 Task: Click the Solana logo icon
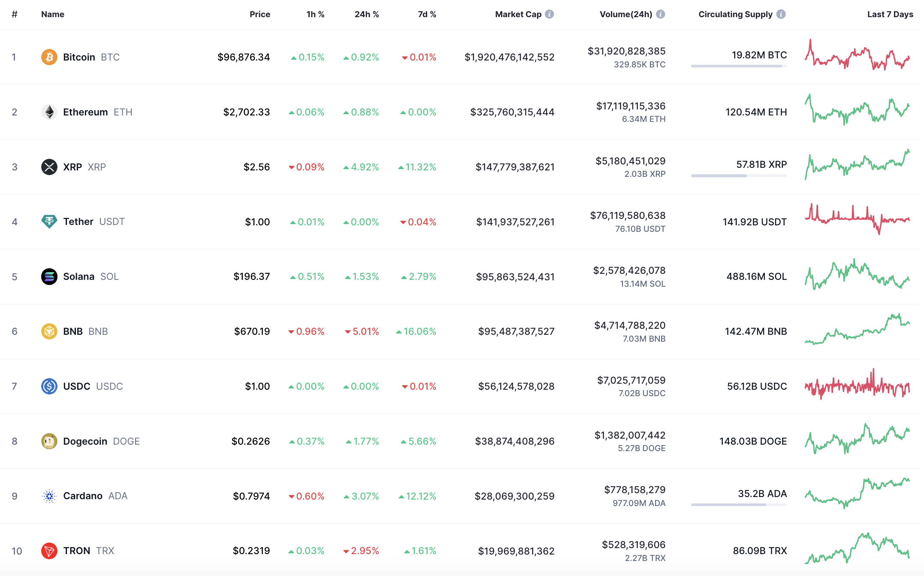pyautogui.click(x=49, y=276)
